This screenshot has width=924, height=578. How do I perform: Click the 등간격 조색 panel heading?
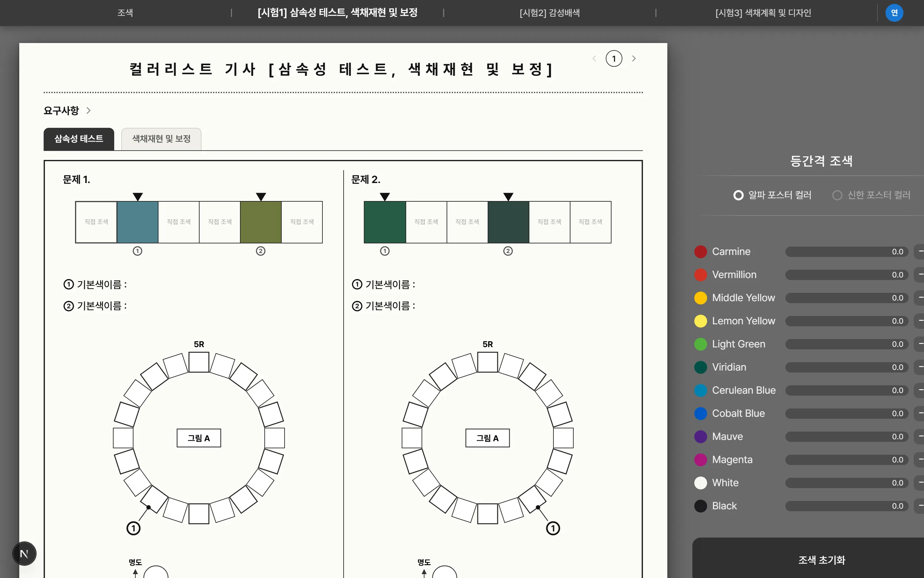click(821, 161)
